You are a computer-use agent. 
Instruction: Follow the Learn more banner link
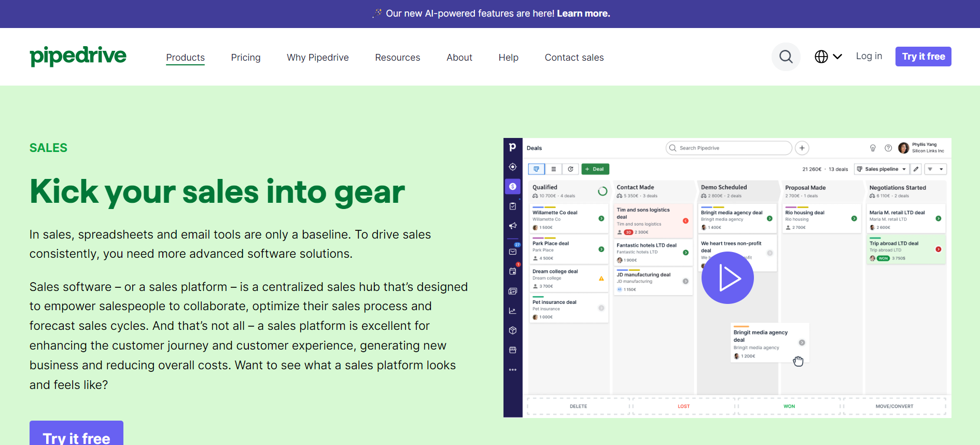coord(583,13)
